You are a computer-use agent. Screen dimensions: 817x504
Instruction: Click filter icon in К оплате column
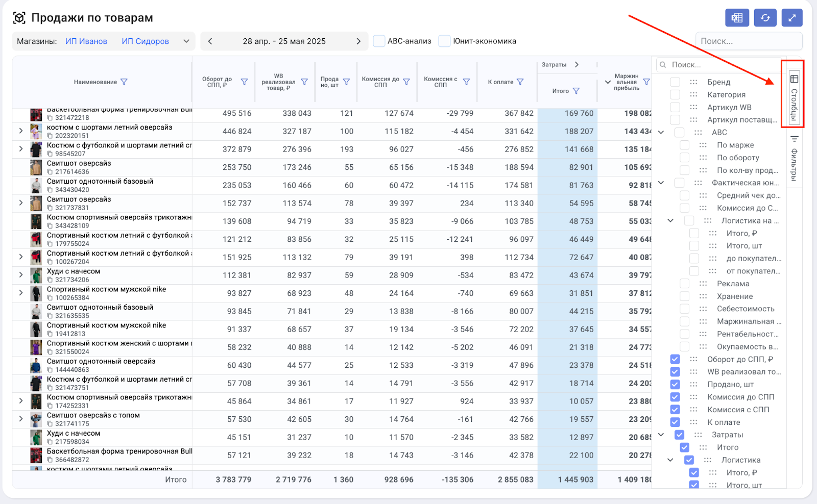point(520,82)
